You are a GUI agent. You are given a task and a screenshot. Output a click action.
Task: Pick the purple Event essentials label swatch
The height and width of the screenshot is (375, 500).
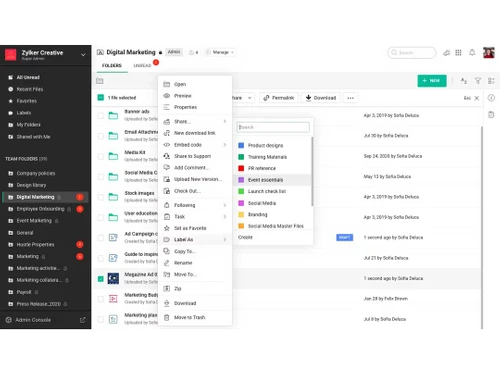pyautogui.click(x=241, y=180)
